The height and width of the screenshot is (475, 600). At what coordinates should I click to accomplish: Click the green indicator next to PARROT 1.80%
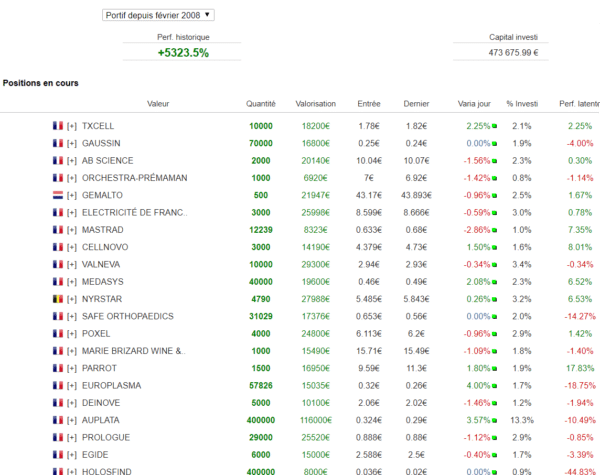click(494, 369)
